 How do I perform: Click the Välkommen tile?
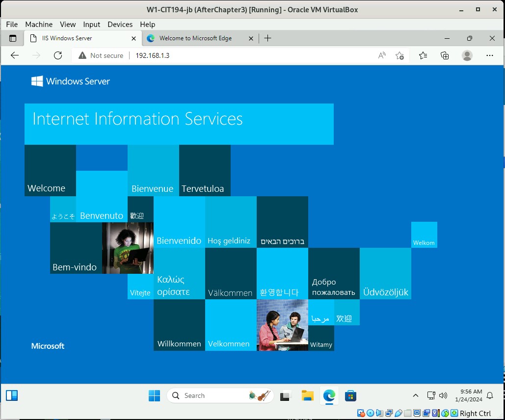tap(231, 273)
